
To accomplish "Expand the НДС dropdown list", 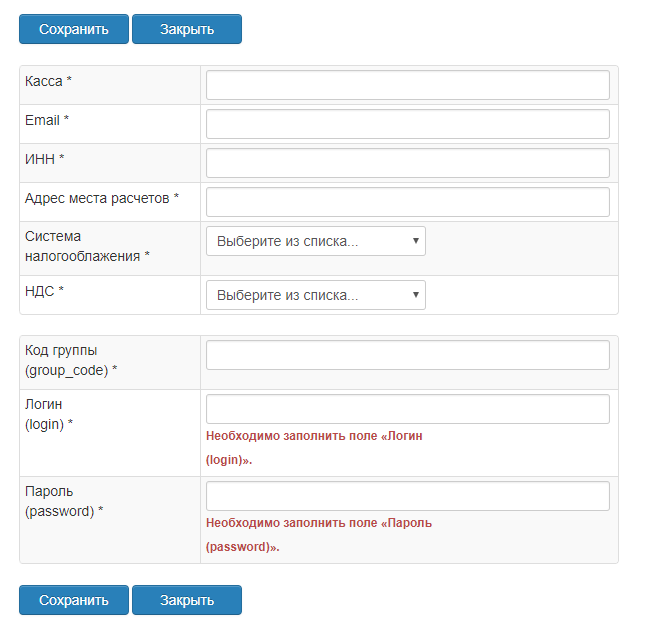I will (315, 295).
